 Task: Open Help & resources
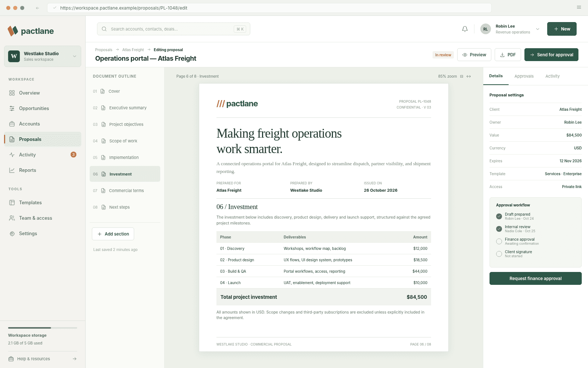click(x=43, y=359)
